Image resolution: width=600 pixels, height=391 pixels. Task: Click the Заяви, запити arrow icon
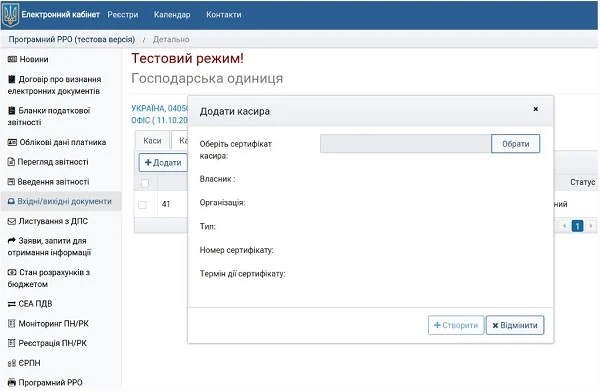tap(12, 240)
